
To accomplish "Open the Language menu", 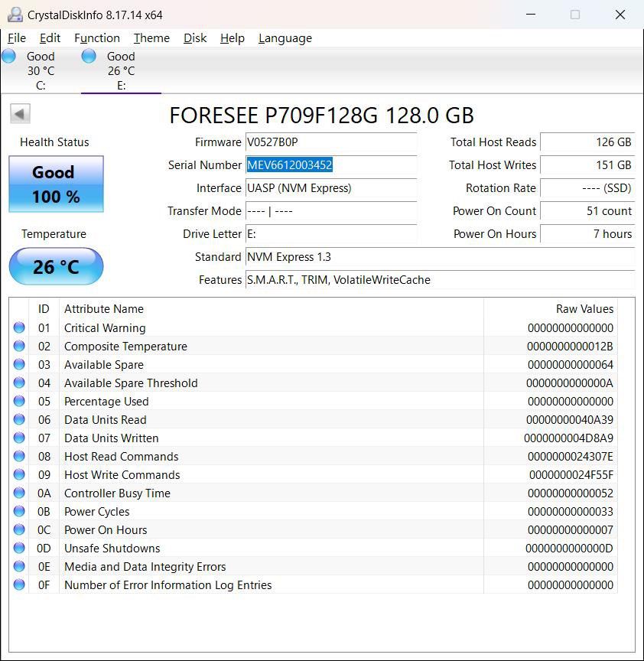I will pyautogui.click(x=285, y=38).
